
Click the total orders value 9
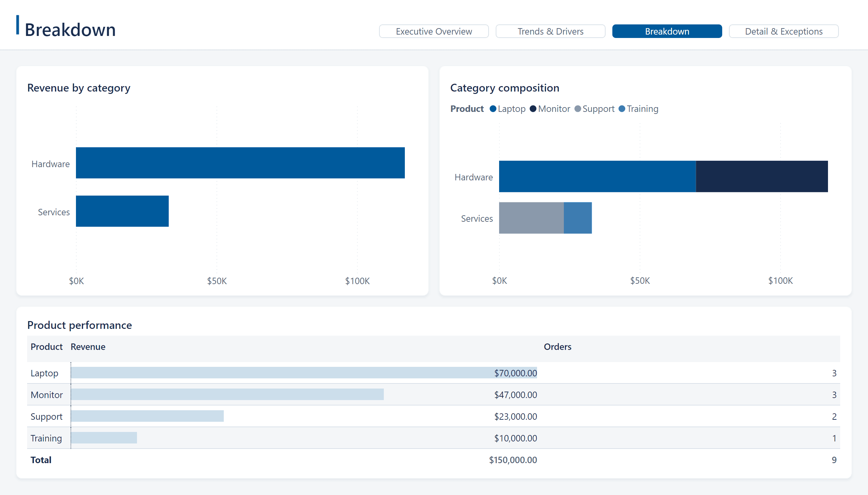(x=834, y=460)
